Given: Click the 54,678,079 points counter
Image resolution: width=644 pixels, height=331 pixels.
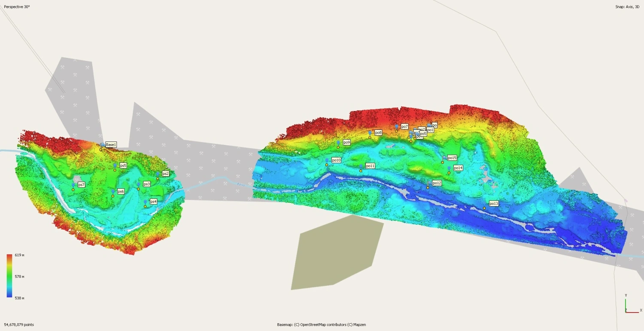Looking at the screenshot, I should pos(19,325).
